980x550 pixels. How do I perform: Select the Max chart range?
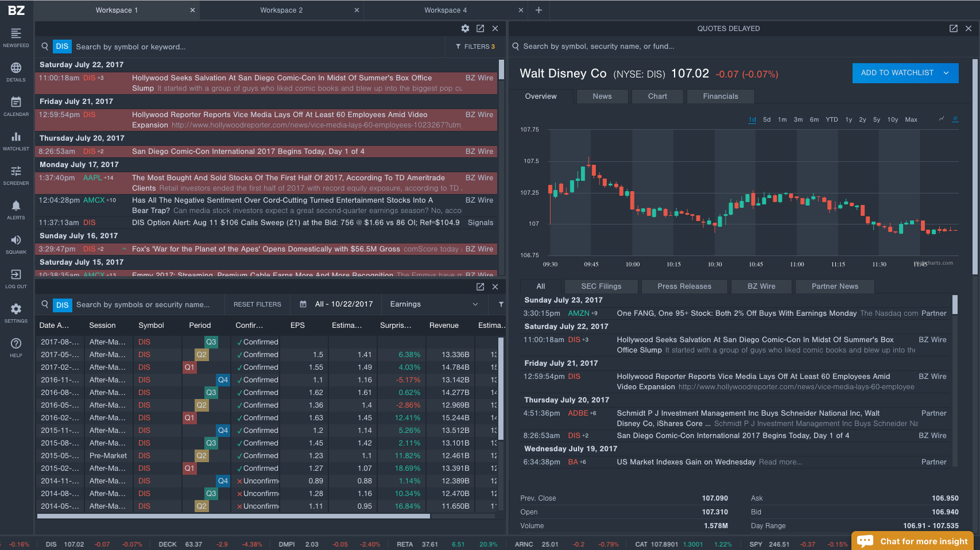(911, 119)
